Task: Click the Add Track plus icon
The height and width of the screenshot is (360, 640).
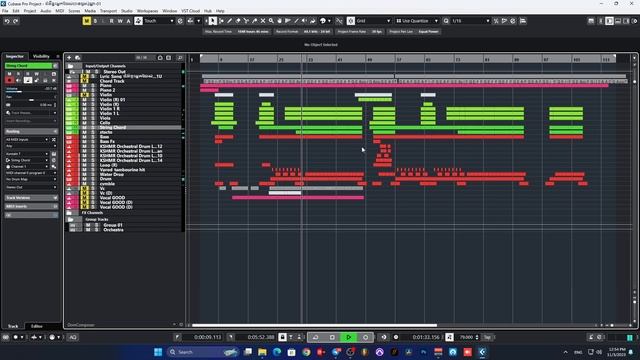Action: point(69,58)
